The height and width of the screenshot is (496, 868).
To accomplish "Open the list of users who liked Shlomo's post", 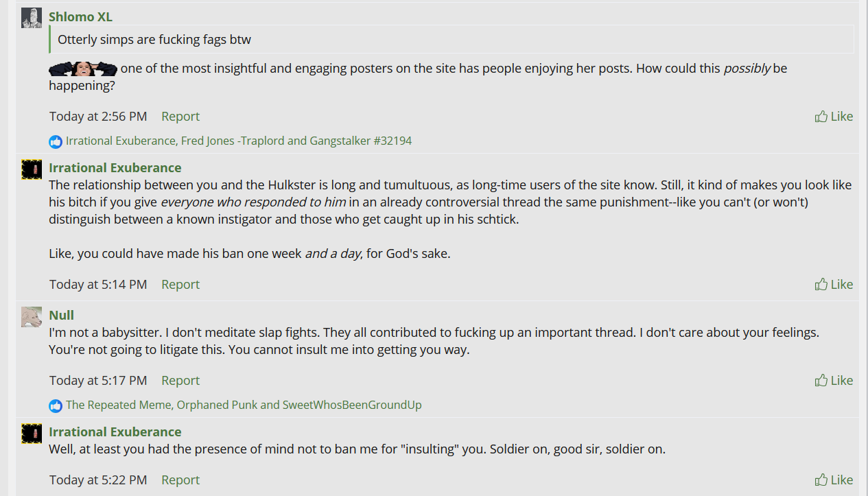I will [x=239, y=141].
